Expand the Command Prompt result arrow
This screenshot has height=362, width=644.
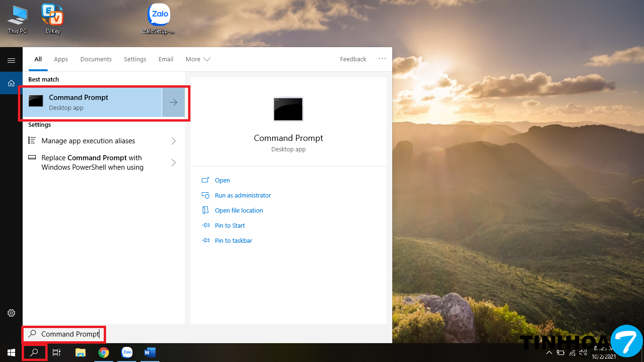point(173,102)
